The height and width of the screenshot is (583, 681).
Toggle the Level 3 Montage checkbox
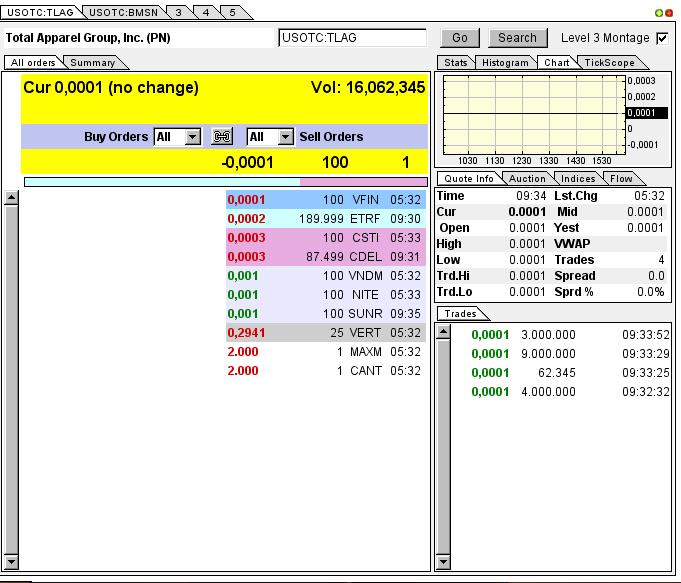tap(661, 38)
